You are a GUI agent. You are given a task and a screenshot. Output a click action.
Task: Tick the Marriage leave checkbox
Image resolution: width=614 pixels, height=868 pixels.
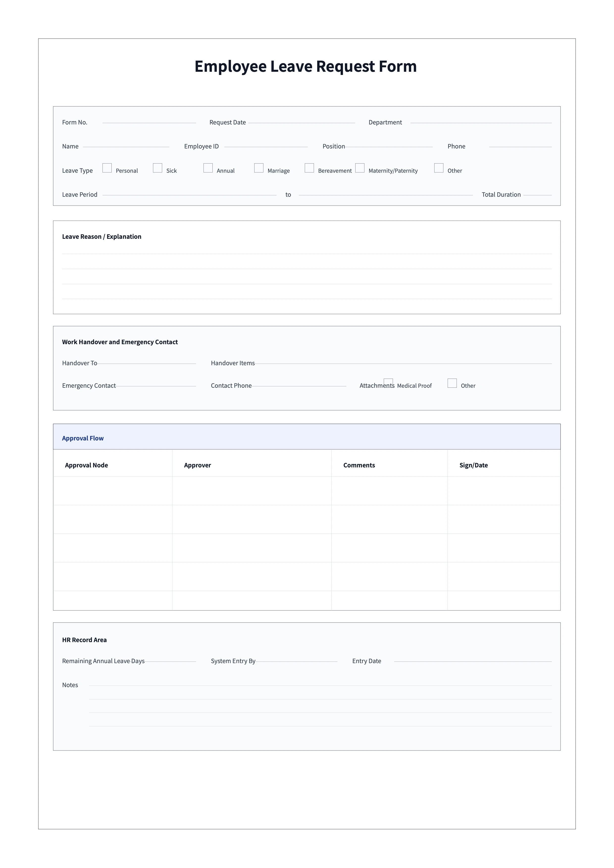click(x=259, y=168)
